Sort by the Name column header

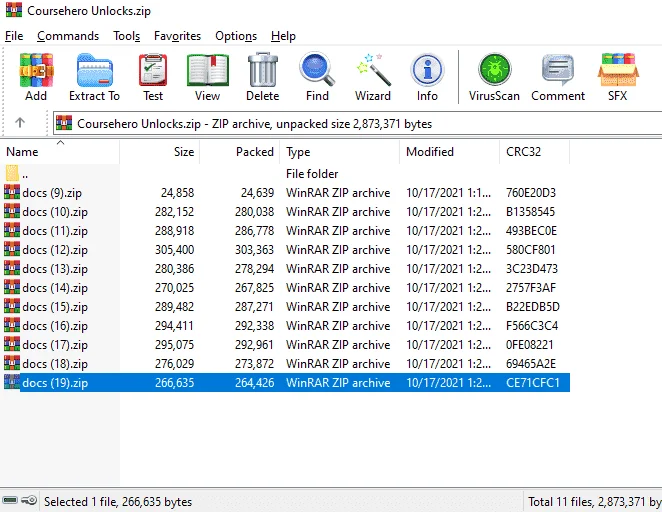click(x=60, y=152)
